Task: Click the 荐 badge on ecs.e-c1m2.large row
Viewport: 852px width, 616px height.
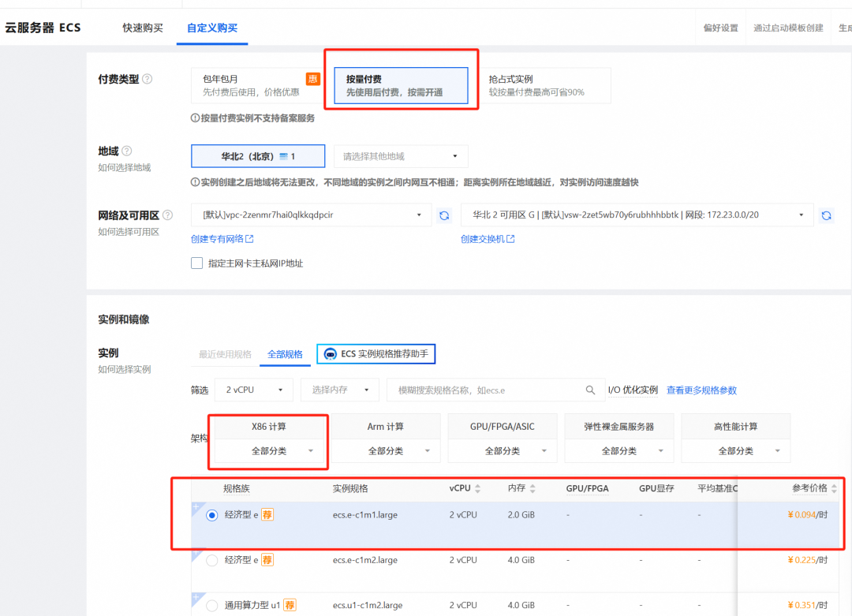Action: [x=267, y=560]
